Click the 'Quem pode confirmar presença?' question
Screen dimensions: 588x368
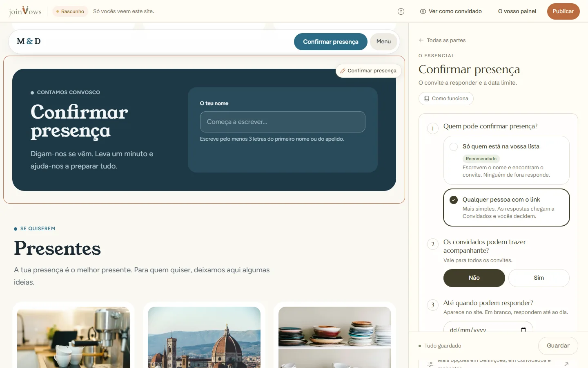pos(490,126)
